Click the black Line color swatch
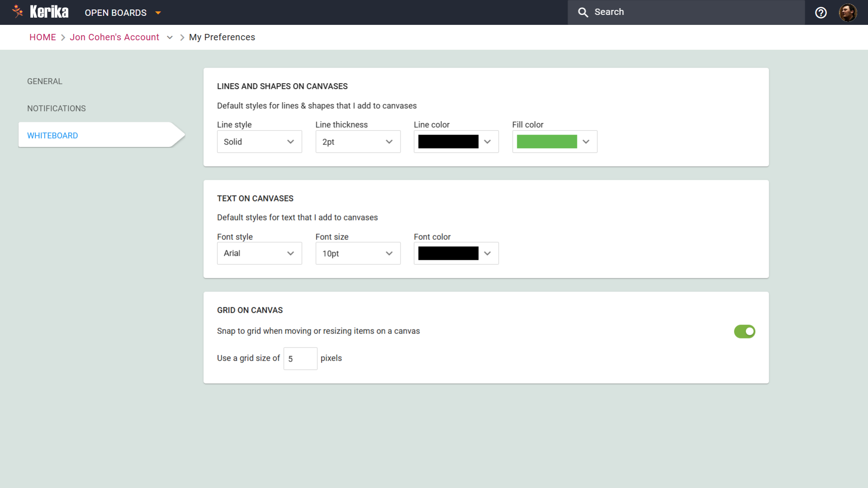Image resolution: width=868 pixels, height=488 pixels. click(x=448, y=142)
